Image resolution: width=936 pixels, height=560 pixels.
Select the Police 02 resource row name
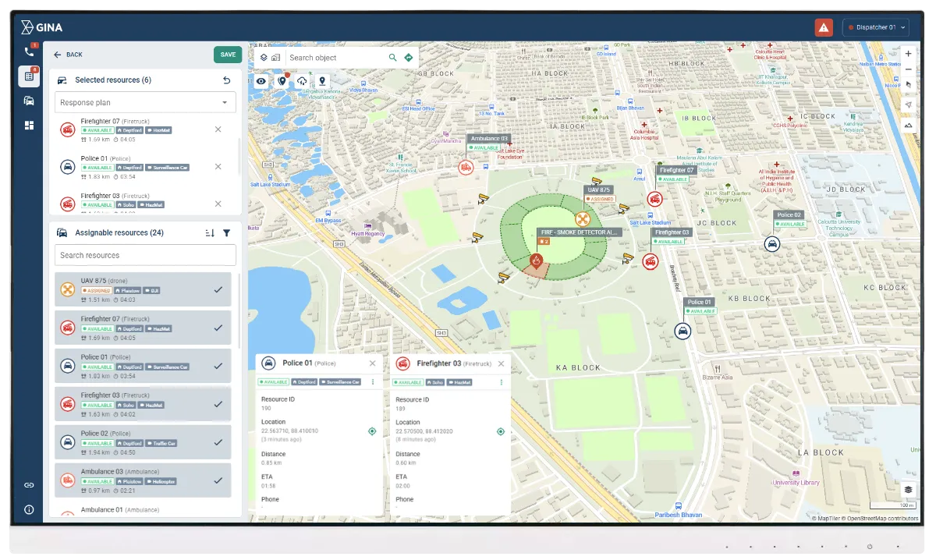(x=105, y=433)
